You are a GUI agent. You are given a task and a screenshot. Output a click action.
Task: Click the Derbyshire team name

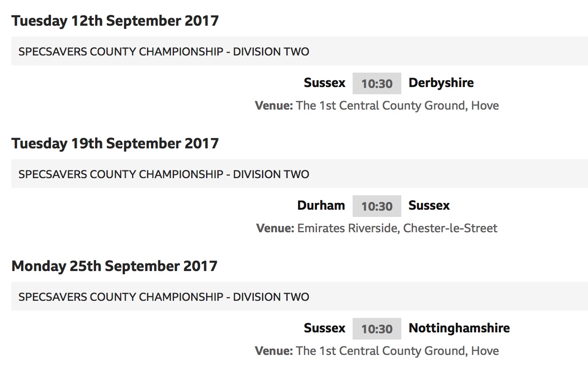coord(441,83)
